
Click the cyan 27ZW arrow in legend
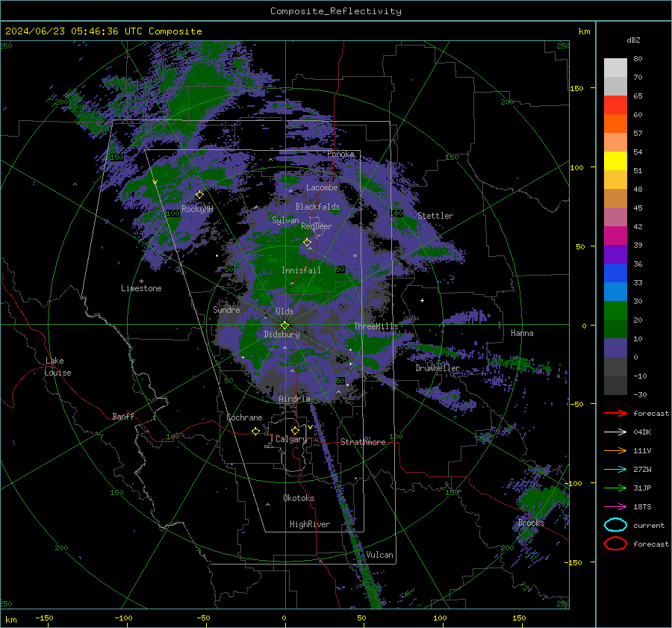615,470
